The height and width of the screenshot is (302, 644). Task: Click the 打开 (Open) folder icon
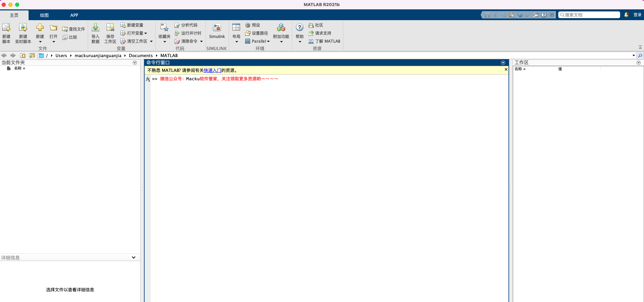(x=53, y=28)
